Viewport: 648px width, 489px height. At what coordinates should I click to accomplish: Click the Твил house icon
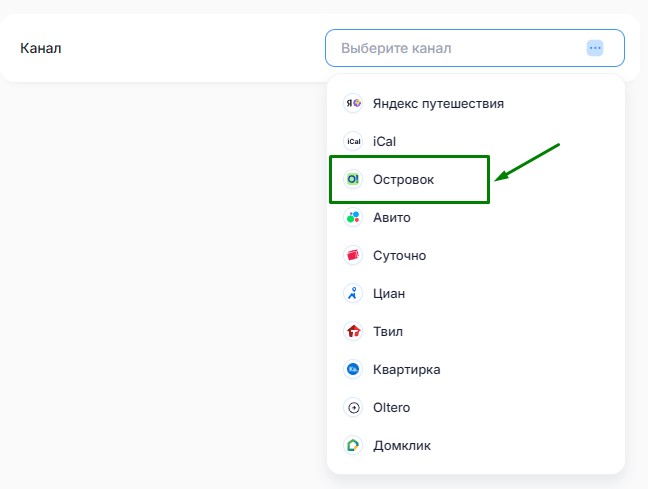click(352, 331)
